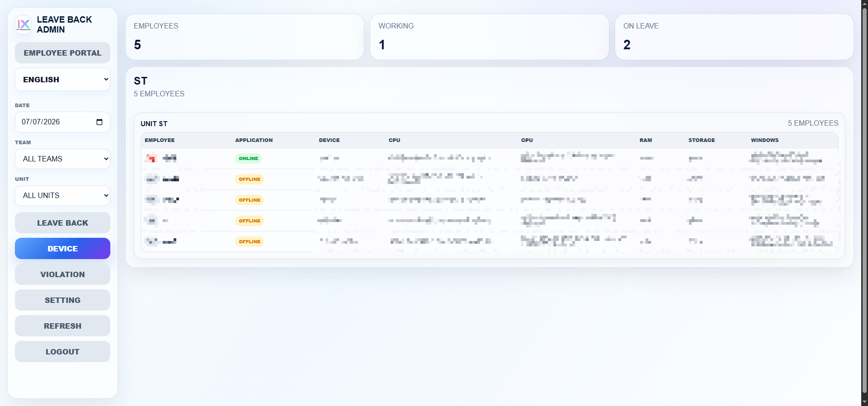Click the Refresh button
This screenshot has height=406, width=868.
point(62,326)
